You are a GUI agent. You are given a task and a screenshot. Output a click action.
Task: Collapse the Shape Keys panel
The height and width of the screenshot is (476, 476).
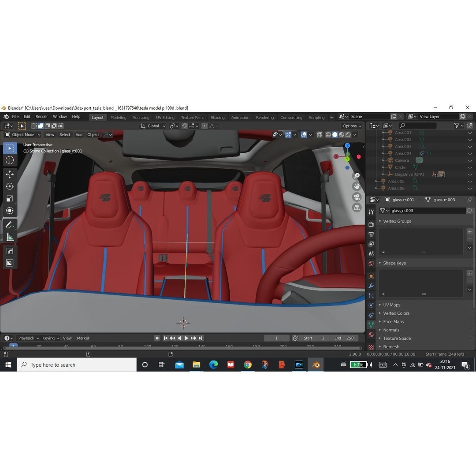pyautogui.click(x=380, y=263)
